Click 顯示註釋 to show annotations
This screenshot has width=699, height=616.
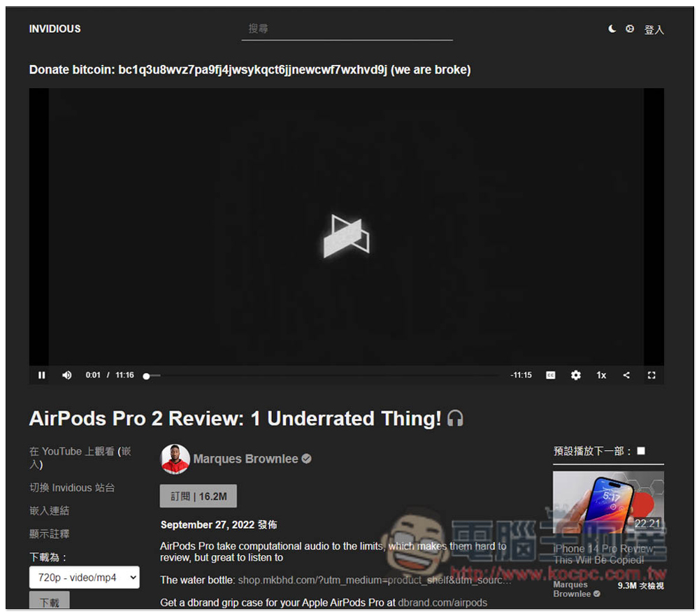49,534
